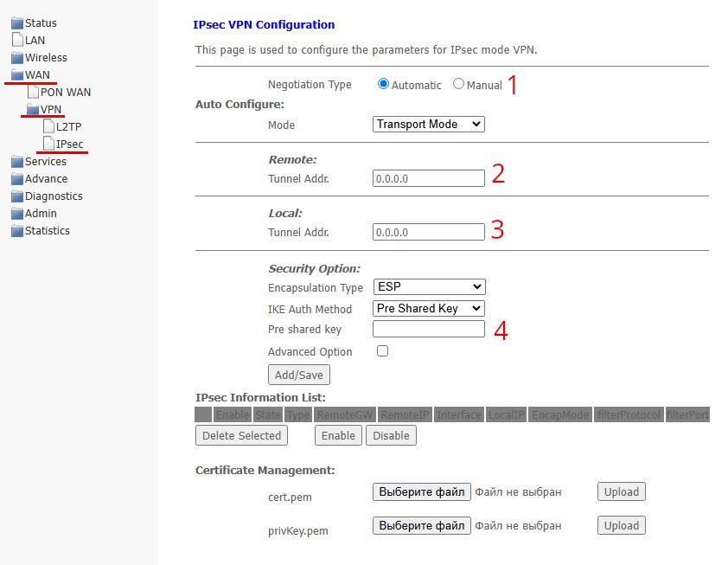
Task: Open the Transport Mode dropdown
Action: click(429, 125)
